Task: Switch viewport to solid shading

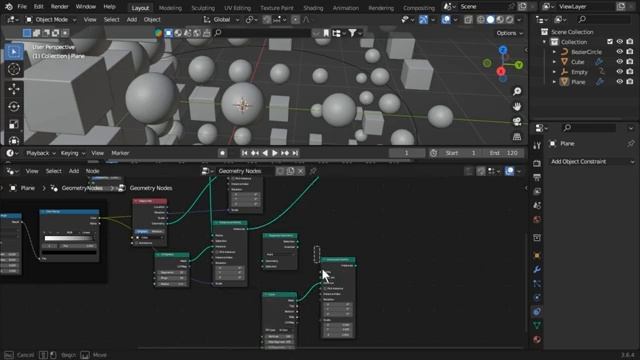Action: pos(490,20)
